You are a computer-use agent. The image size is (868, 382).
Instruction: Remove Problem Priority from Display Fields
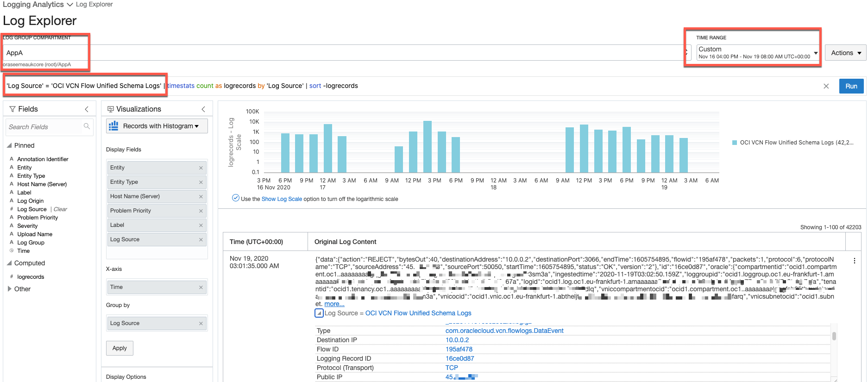tap(201, 211)
